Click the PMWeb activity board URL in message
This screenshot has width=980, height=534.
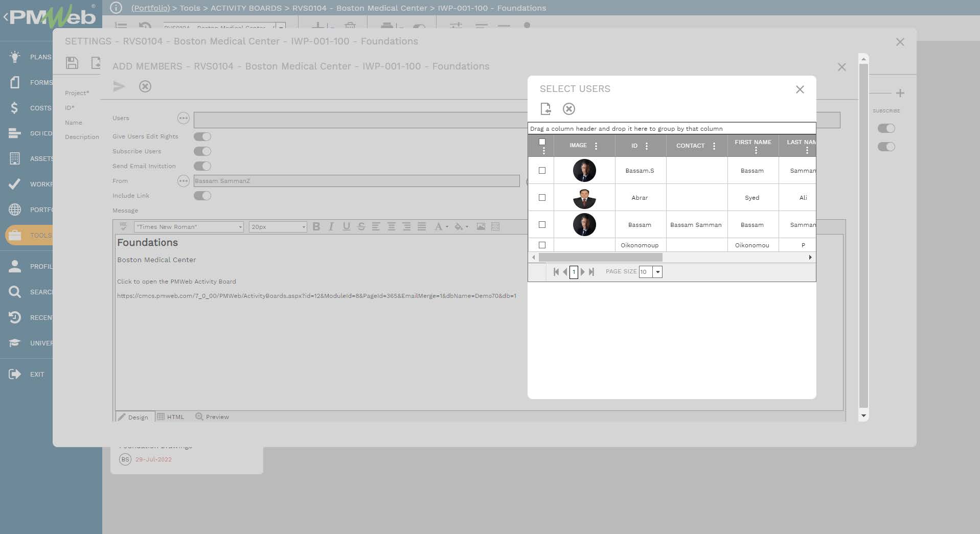pyautogui.click(x=316, y=296)
